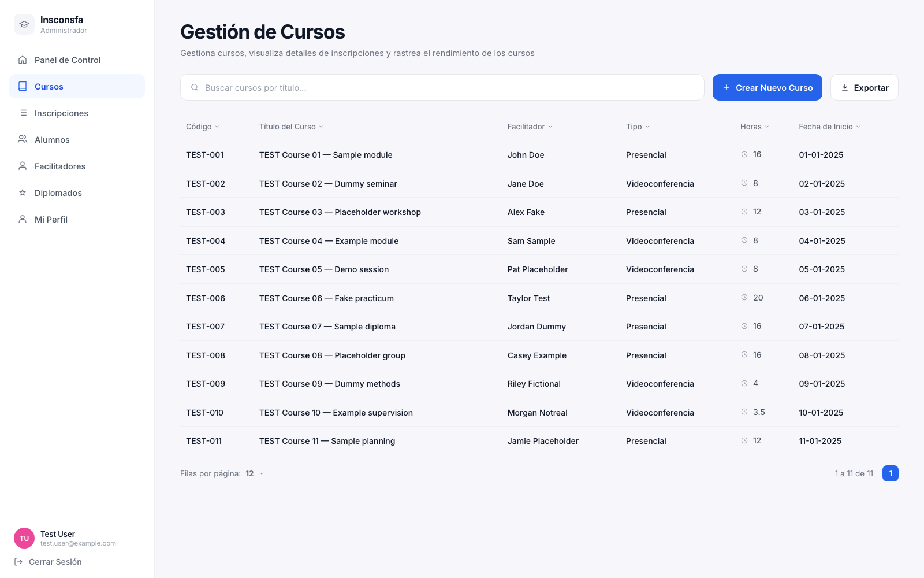Open the Filas por página dropdown
924x578 pixels.
click(255, 473)
